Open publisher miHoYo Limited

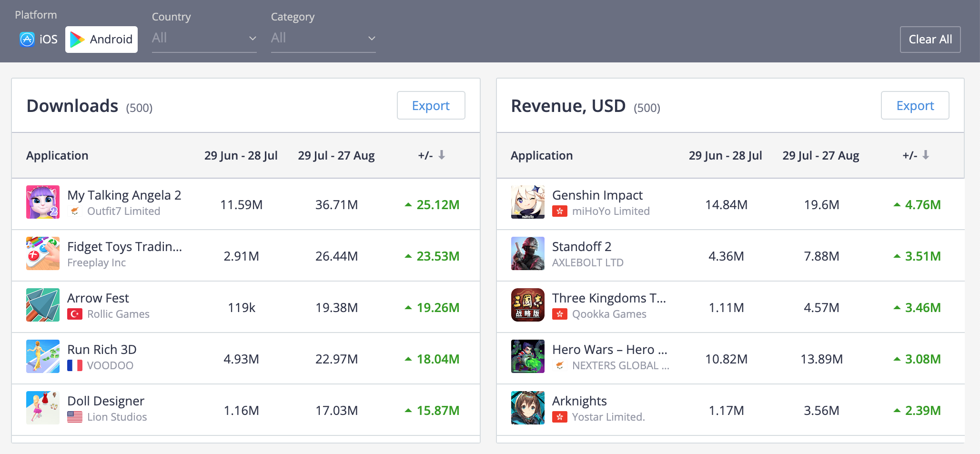coord(611,211)
